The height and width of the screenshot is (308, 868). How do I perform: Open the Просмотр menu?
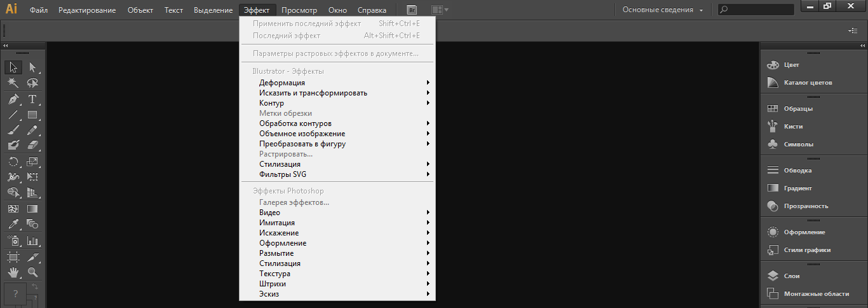pyautogui.click(x=299, y=10)
